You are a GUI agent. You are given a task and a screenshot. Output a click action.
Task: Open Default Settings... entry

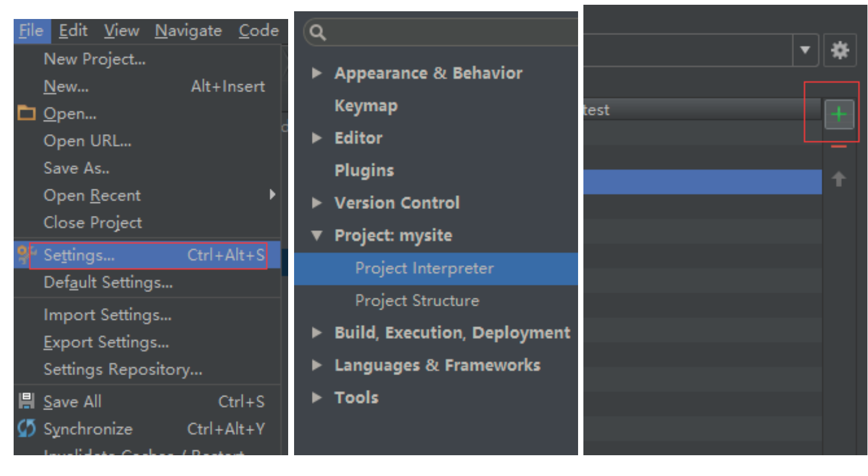pyautogui.click(x=108, y=283)
